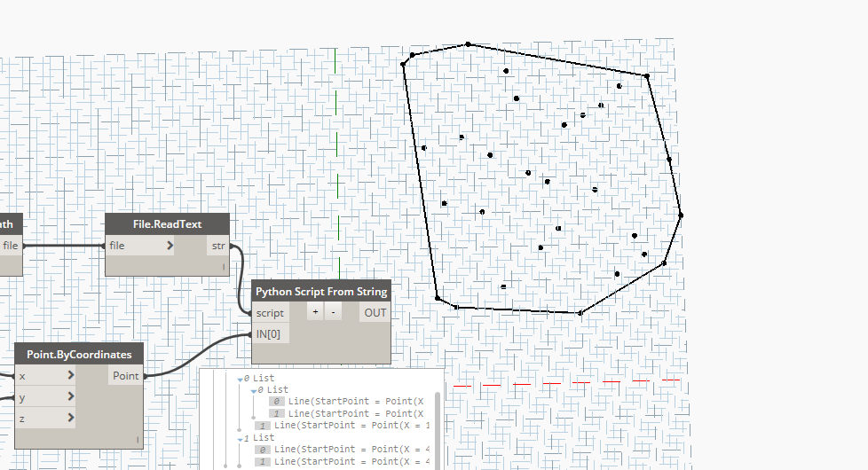Click the y input port chevron on Point.ByCoordinates

tap(70, 396)
